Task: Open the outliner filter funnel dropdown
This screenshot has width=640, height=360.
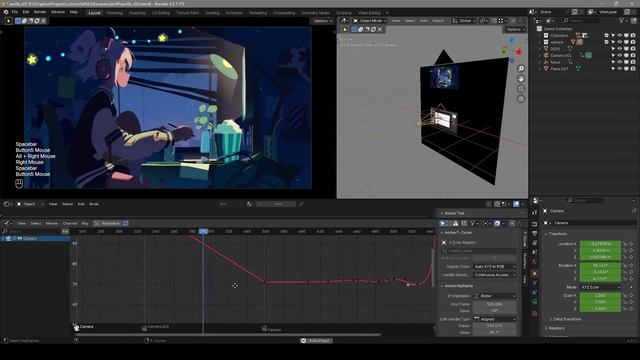Action: click(x=623, y=20)
